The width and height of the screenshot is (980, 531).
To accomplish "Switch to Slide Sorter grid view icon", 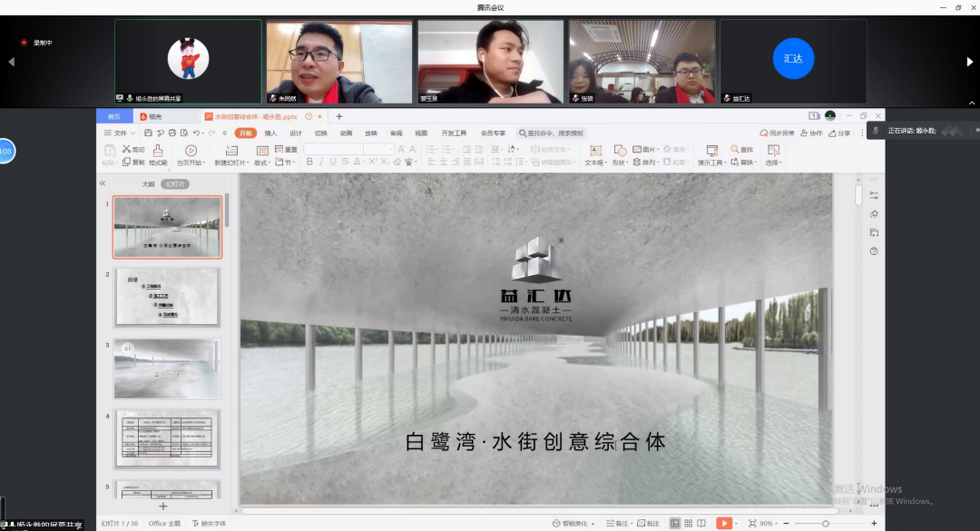I will click(x=688, y=523).
